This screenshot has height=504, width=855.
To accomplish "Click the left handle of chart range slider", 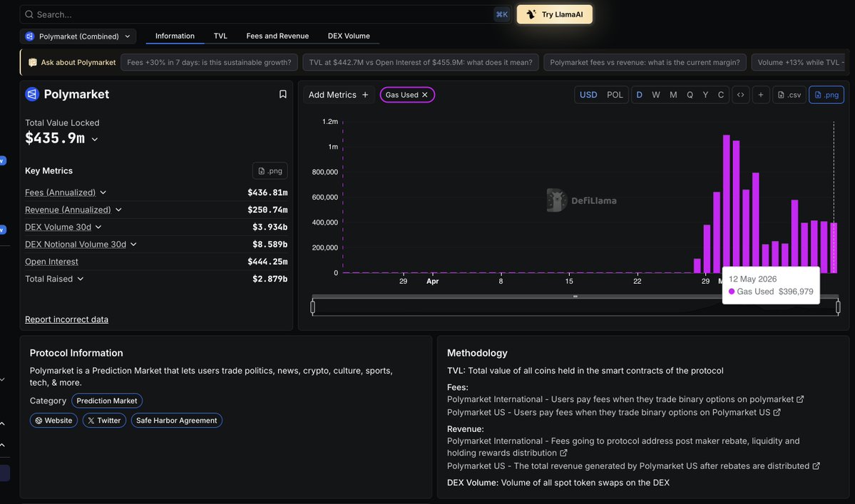I will tap(312, 307).
